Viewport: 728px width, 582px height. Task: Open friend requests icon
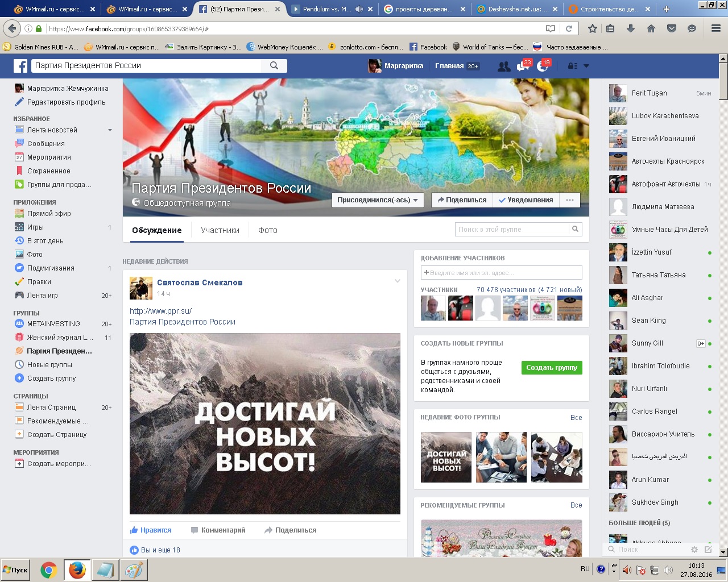click(504, 66)
